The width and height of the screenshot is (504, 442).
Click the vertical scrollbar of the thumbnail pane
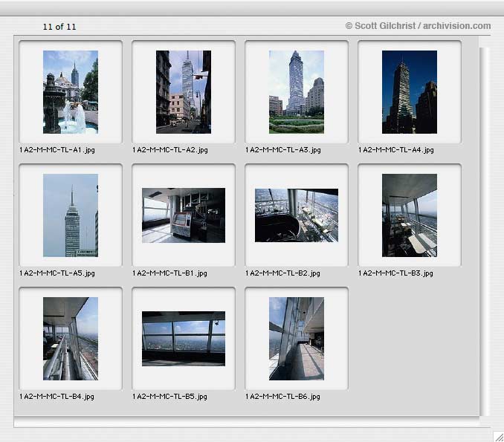coord(484,231)
